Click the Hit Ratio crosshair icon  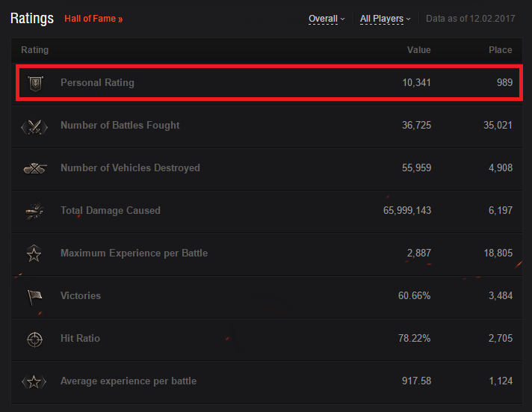[x=34, y=339]
